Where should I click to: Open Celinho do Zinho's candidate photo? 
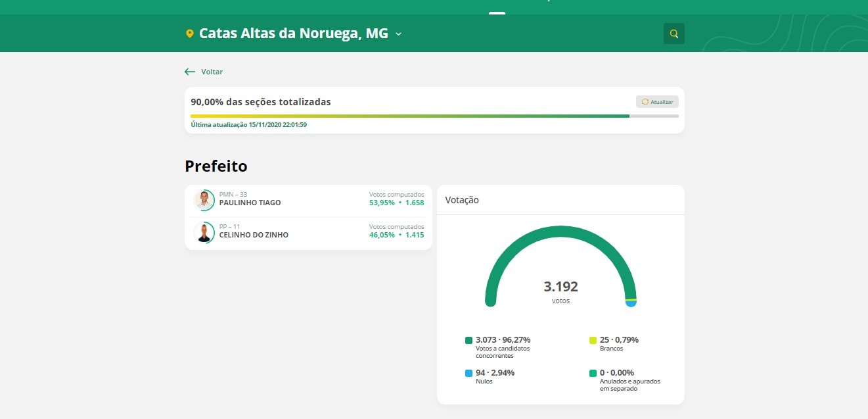point(205,232)
